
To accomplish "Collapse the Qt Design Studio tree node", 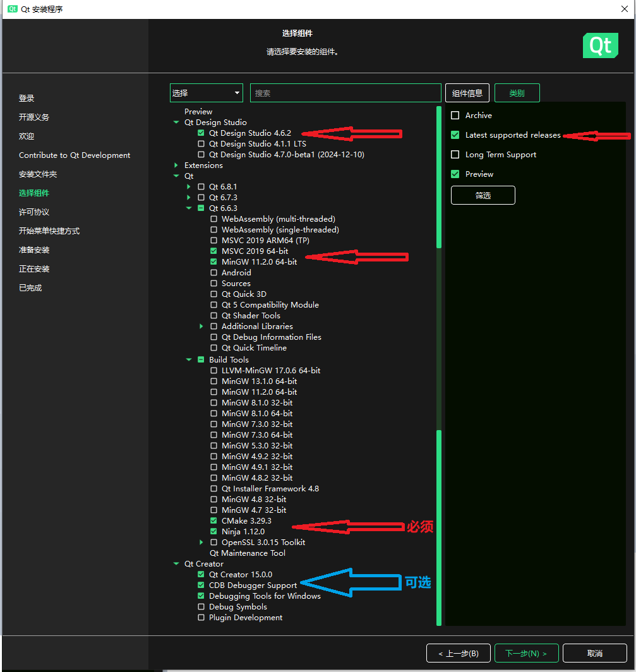I will [x=176, y=122].
